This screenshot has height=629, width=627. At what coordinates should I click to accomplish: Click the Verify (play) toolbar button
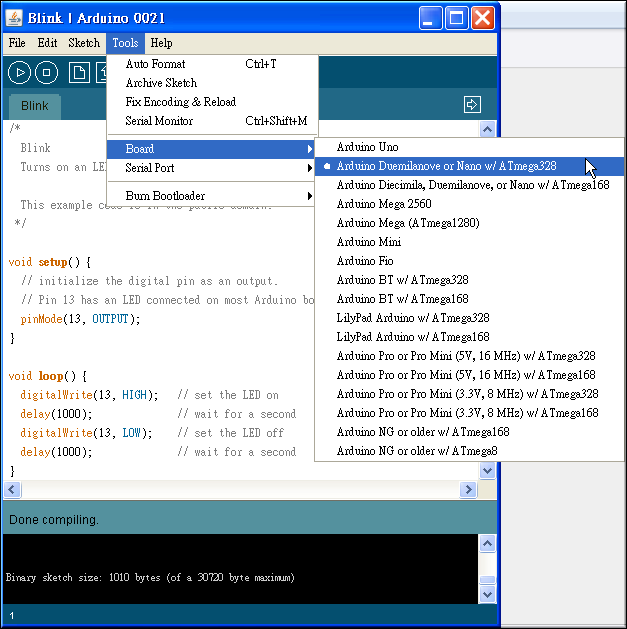(19, 73)
